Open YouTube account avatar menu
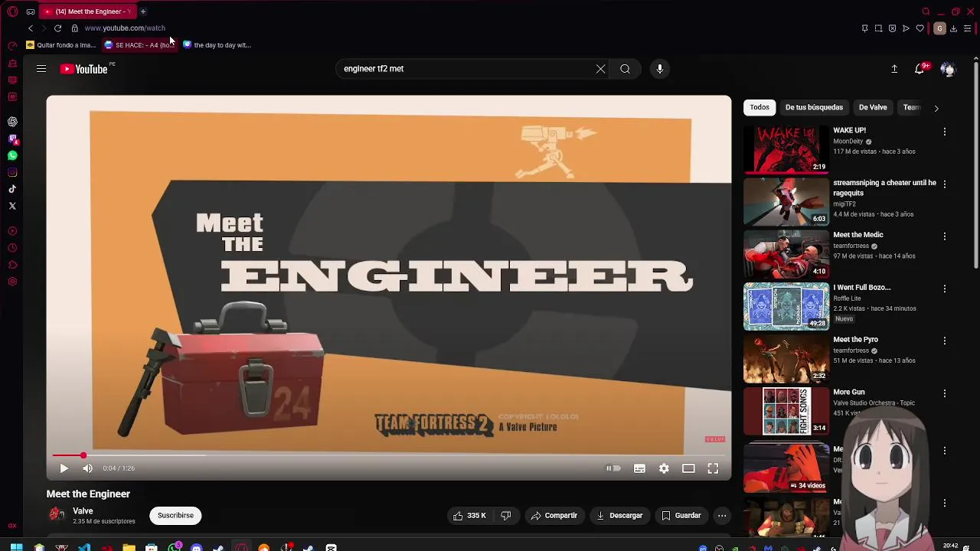This screenshot has width=980, height=551. pos(948,69)
